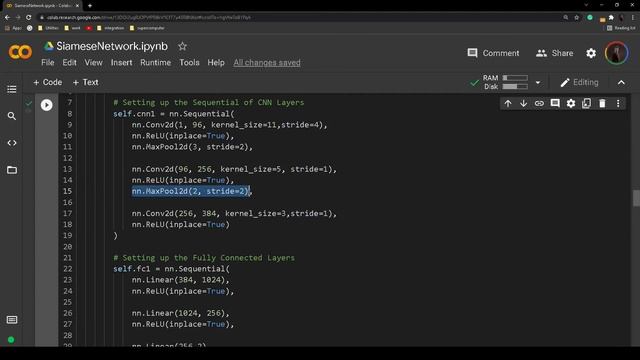Collapse the header with chevron up
The height and width of the screenshot is (360, 640).
(621, 82)
